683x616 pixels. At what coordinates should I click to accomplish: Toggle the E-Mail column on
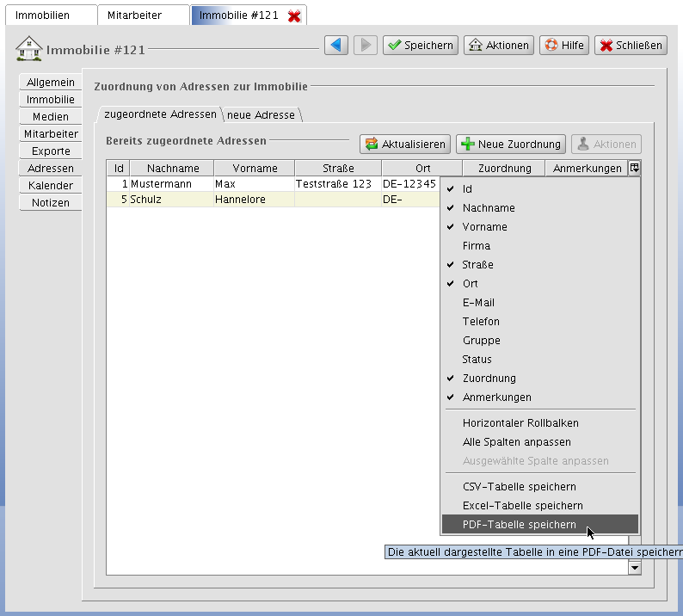478,303
